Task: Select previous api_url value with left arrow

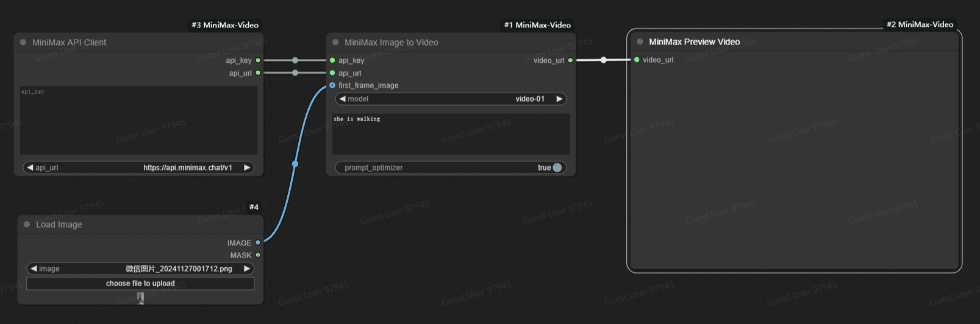Action: 30,167
